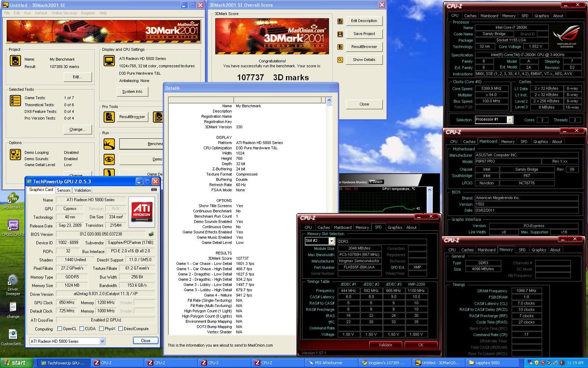Click the Save Project button
The width and height of the screenshot is (588, 368).
point(364,34)
